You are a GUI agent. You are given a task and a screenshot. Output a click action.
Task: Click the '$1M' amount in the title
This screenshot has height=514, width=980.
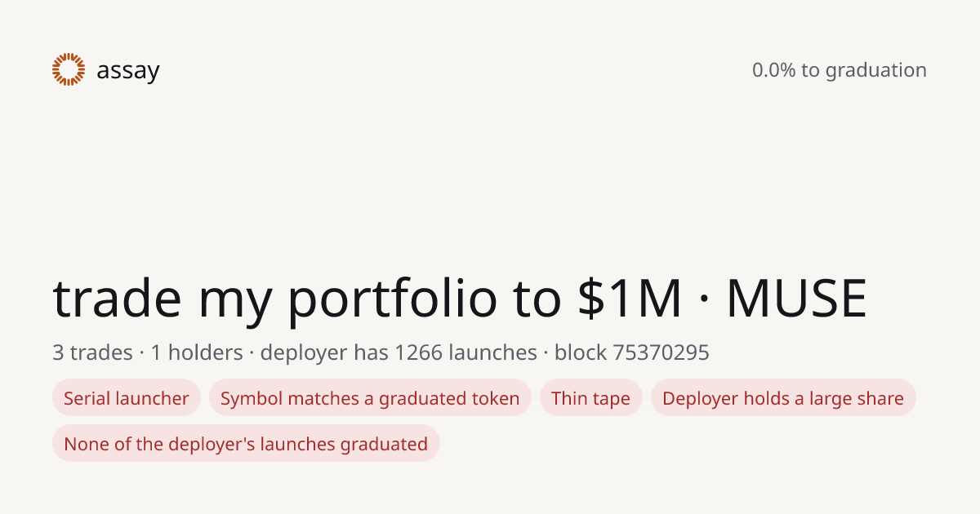coord(629,299)
